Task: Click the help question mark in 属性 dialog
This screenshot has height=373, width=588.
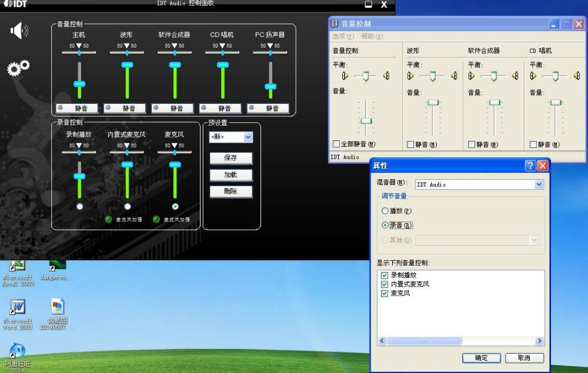Action: [530, 166]
